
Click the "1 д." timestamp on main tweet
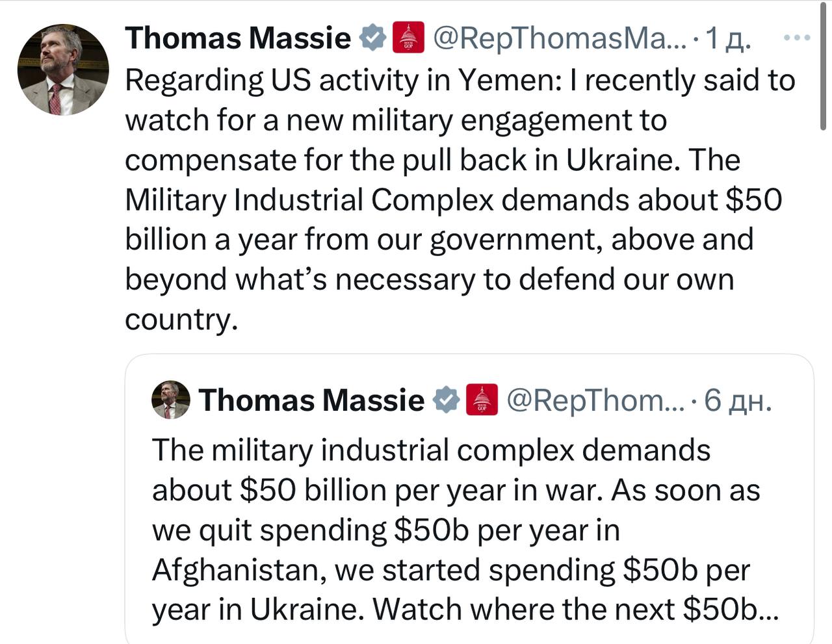(x=728, y=39)
